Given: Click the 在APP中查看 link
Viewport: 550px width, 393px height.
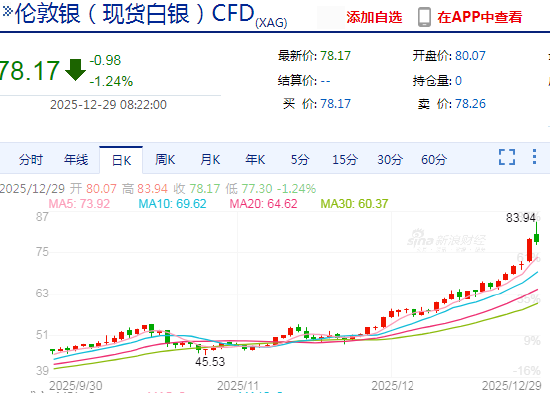Looking at the screenshot, I should 479,17.
